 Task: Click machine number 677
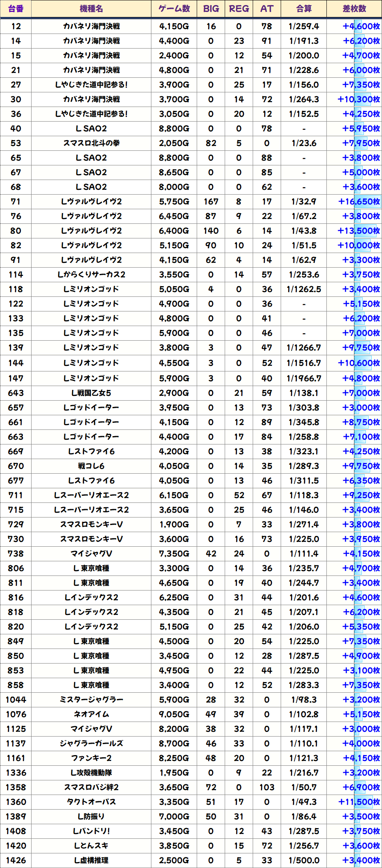[16, 481]
